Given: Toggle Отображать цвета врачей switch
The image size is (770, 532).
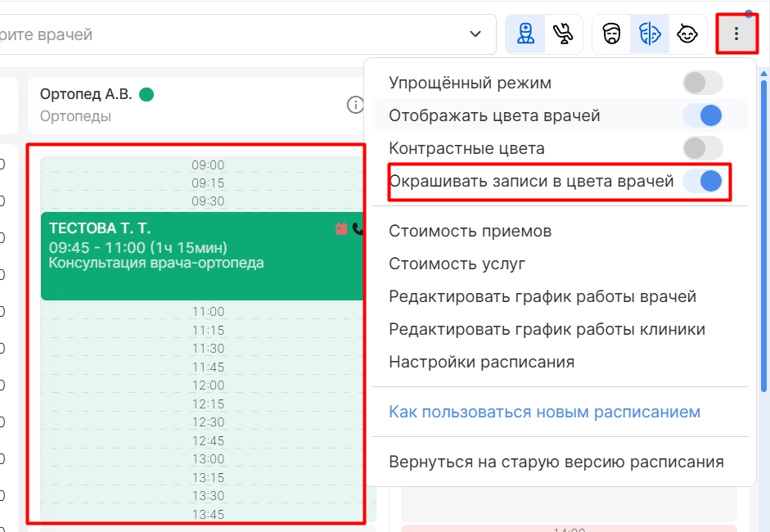Looking at the screenshot, I should [x=703, y=115].
